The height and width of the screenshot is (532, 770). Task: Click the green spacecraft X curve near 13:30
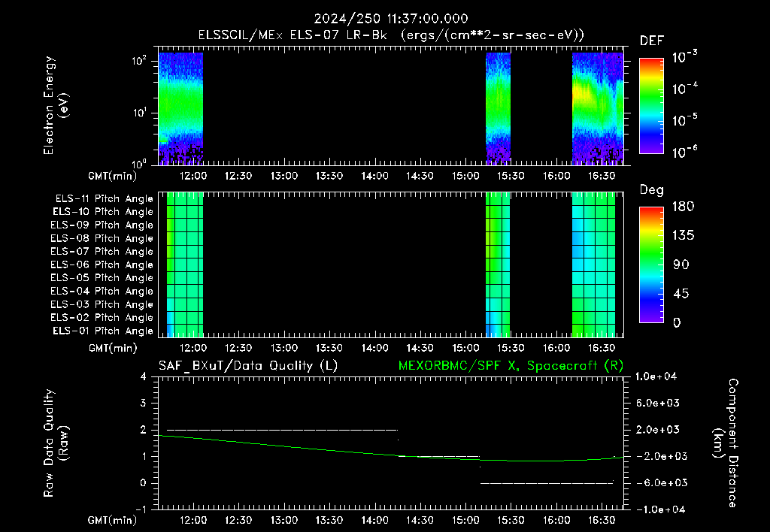click(x=329, y=450)
